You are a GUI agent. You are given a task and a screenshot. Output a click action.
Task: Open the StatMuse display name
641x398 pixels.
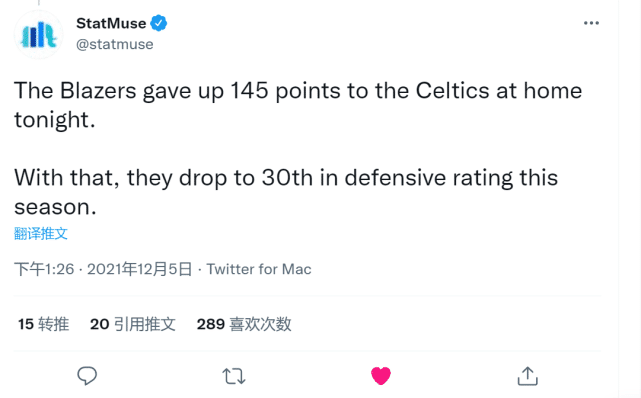tap(111, 23)
